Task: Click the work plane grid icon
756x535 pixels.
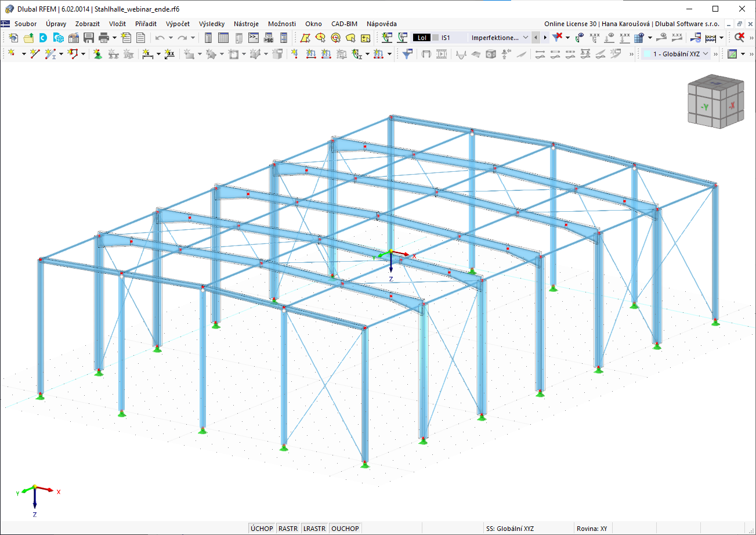Action: pyautogui.click(x=732, y=54)
